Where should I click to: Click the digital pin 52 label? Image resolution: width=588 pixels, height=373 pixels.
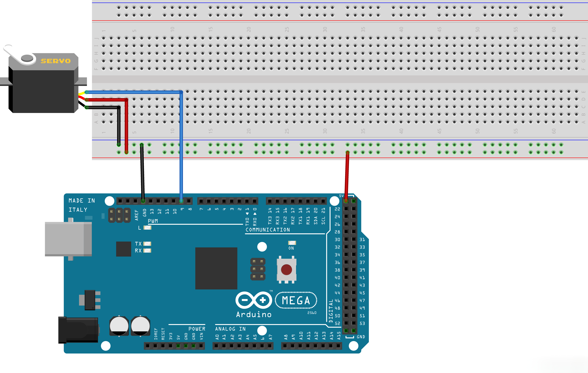[337, 323]
